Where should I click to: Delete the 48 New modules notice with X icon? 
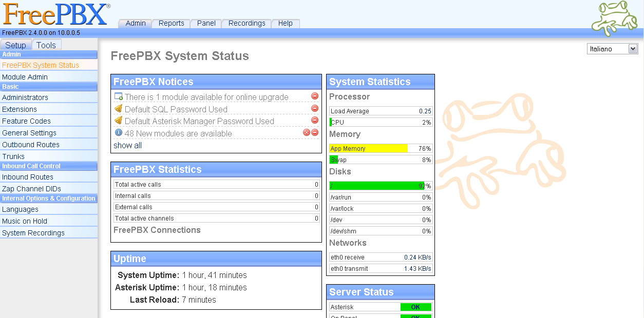(307, 132)
